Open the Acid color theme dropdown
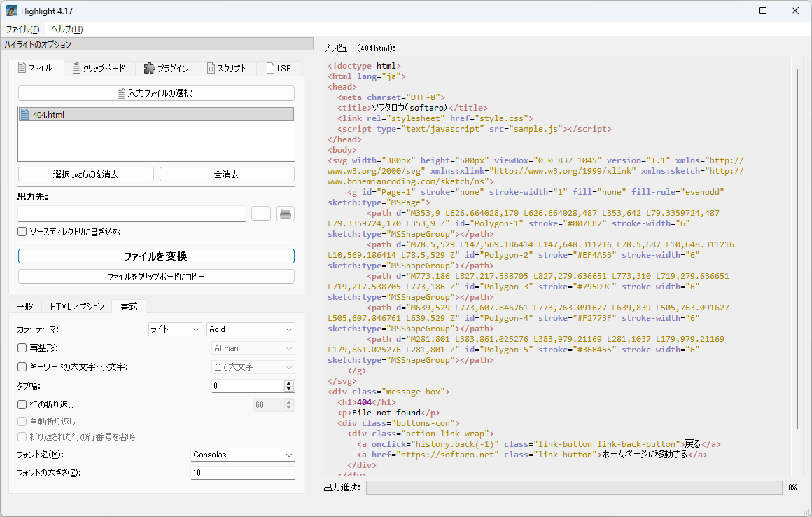The image size is (812, 517). pyautogui.click(x=251, y=329)
